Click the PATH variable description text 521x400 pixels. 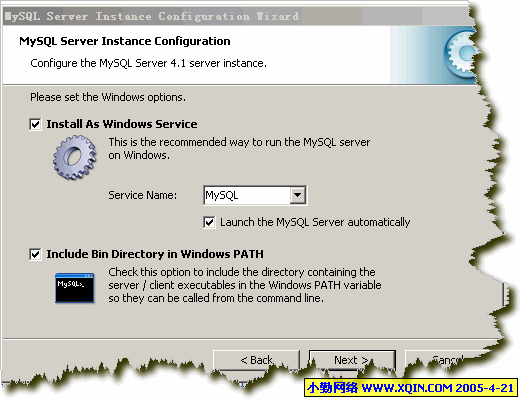[x=245, y=285]
